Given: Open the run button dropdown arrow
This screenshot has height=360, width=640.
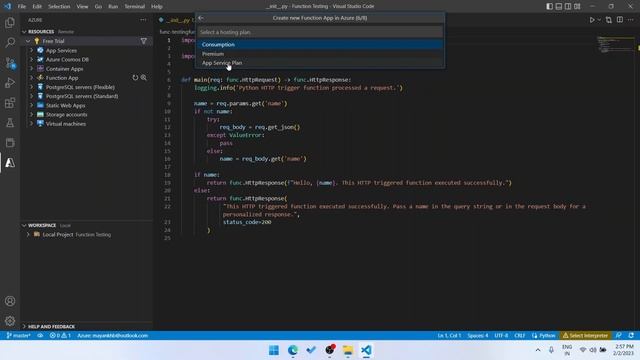Looking at the screenshot, I should 599,20.
